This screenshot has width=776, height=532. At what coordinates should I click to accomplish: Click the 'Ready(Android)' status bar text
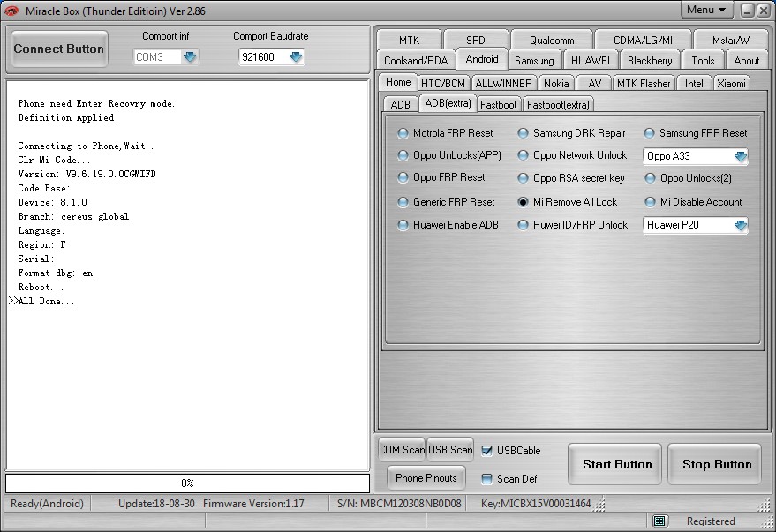(x=47, y=504)
